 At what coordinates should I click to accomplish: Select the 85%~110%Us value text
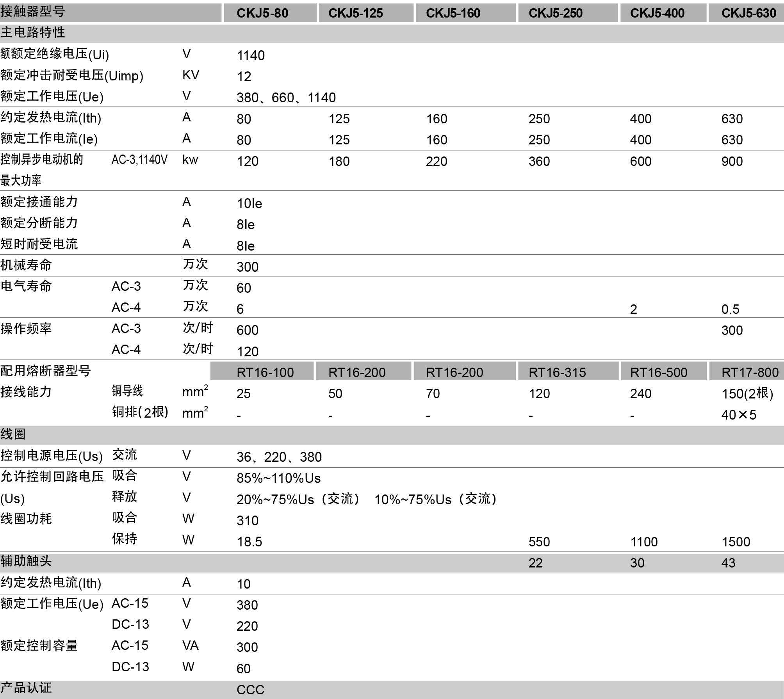(278, 478)
